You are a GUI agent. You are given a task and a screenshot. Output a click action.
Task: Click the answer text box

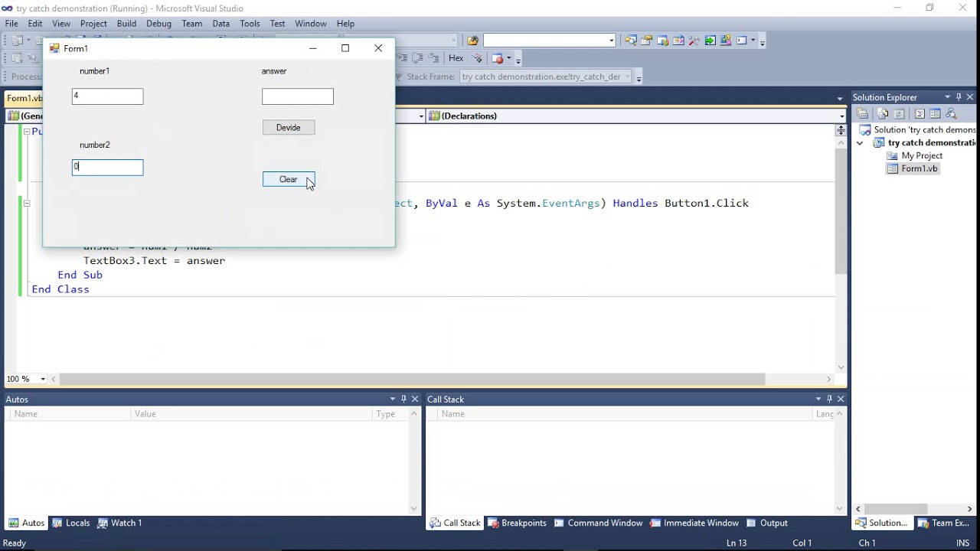pyautogui.click(x=298, y=96)
